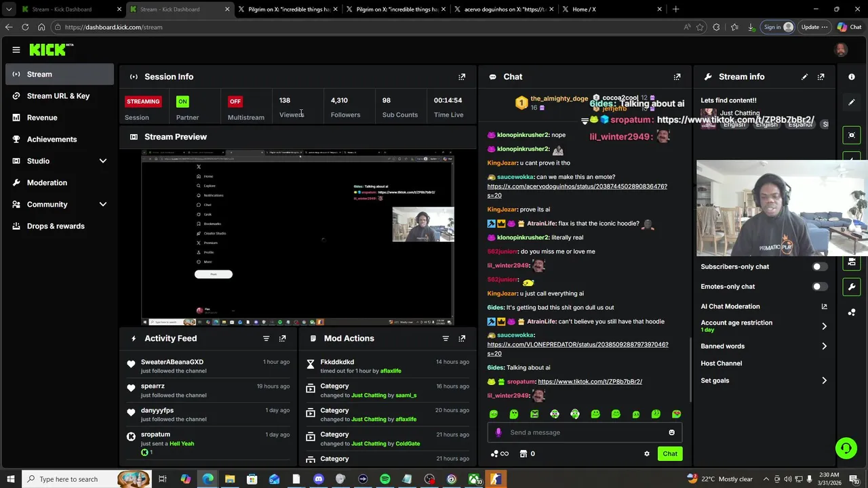Open chat settings gear icon
The height and width of the screenshot is (488, 868).
coord(647,453)
